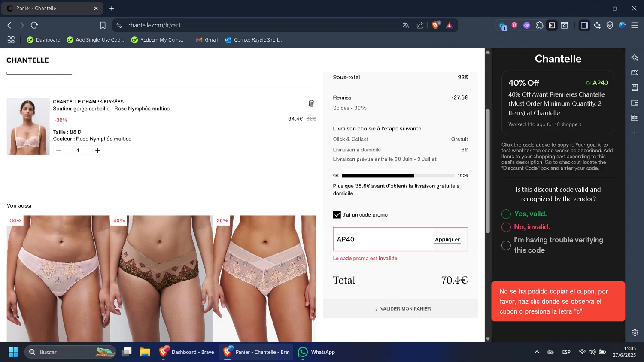The image size is (644, 362).
Task: Open the product thumbnail of the bra
Action: [x=28, y=127]
